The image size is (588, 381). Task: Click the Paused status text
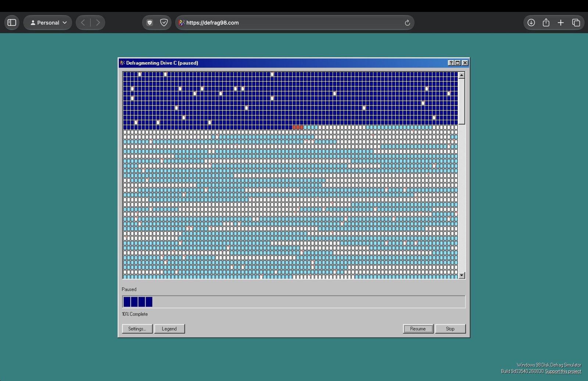tap(129, 289)
